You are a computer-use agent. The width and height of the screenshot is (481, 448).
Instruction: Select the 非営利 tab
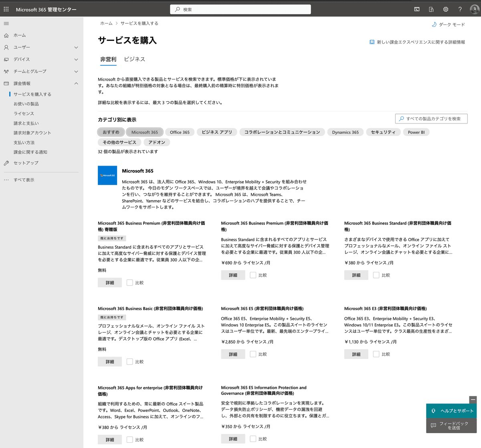pyautogui.click(x=108, y=59)
